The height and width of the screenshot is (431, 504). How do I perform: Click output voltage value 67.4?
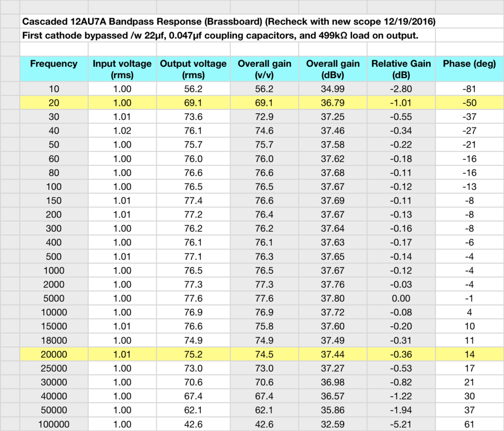[193, 396]
